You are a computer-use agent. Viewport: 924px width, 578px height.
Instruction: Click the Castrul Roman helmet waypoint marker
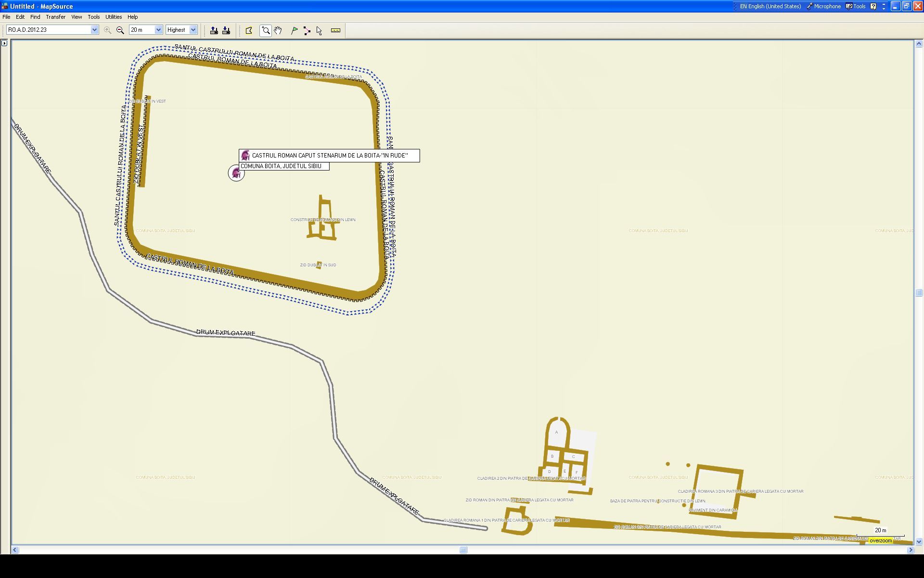point(236,173)
